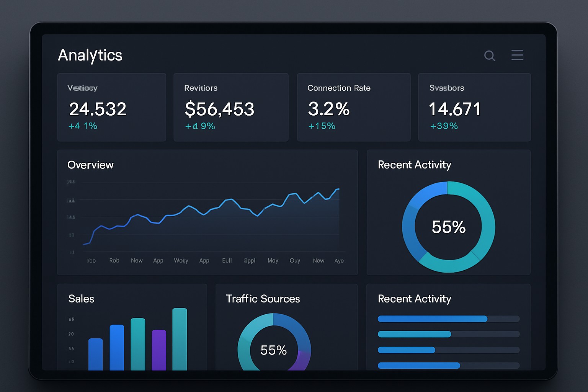Select the Subscribers 14.671 card
This screenshot has height=392, width=588.
474,107
